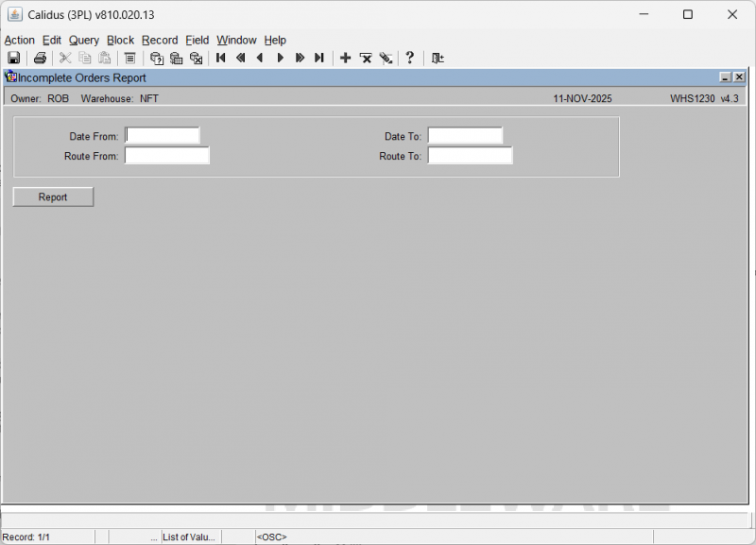The height and width of the screenshot is (545, 756).
Task: Click the Help question mark icon
Action: (409, 59)
